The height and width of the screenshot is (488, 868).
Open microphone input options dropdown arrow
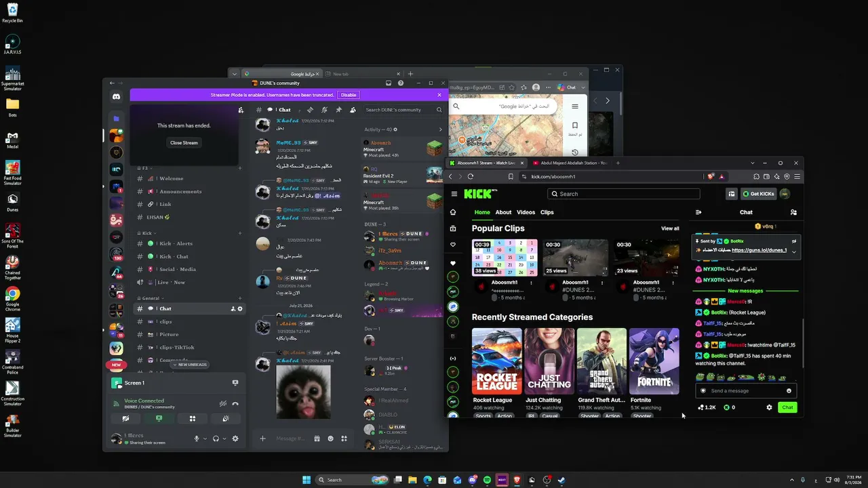click(205, 439)
